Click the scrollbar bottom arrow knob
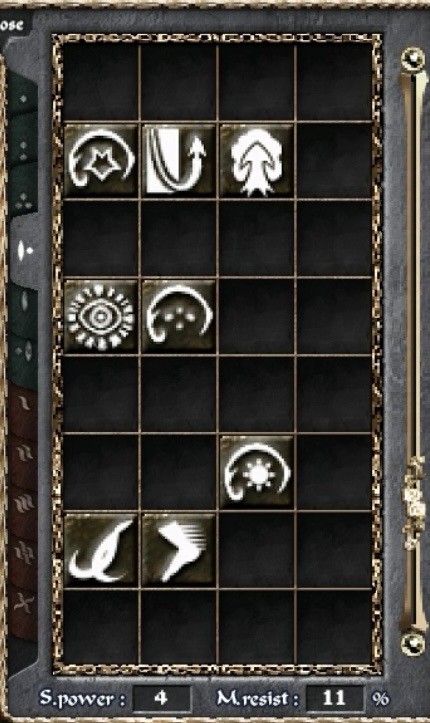430x723 pixels. (x=413, y=643)
